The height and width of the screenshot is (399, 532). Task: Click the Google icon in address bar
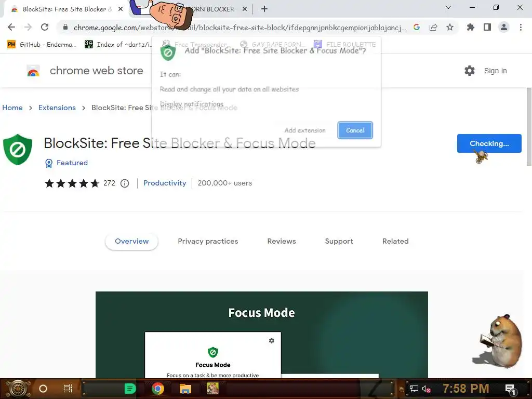417,27
